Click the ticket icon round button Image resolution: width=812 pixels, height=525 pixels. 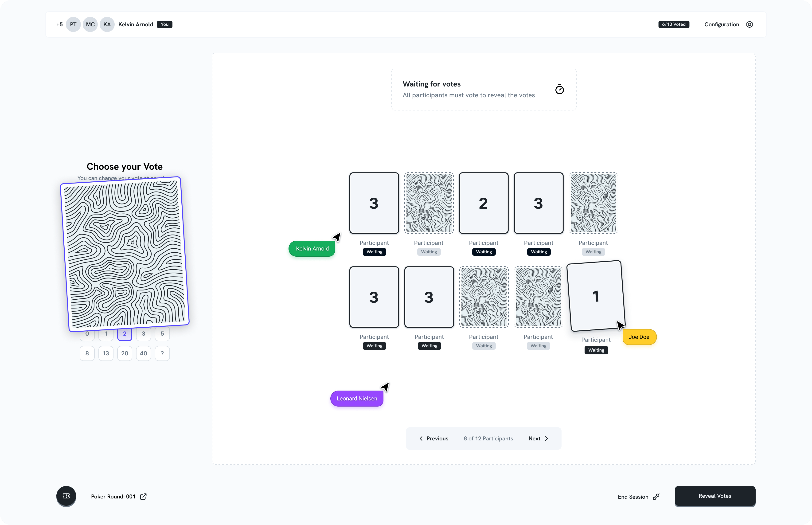click(x=66, y=496)
